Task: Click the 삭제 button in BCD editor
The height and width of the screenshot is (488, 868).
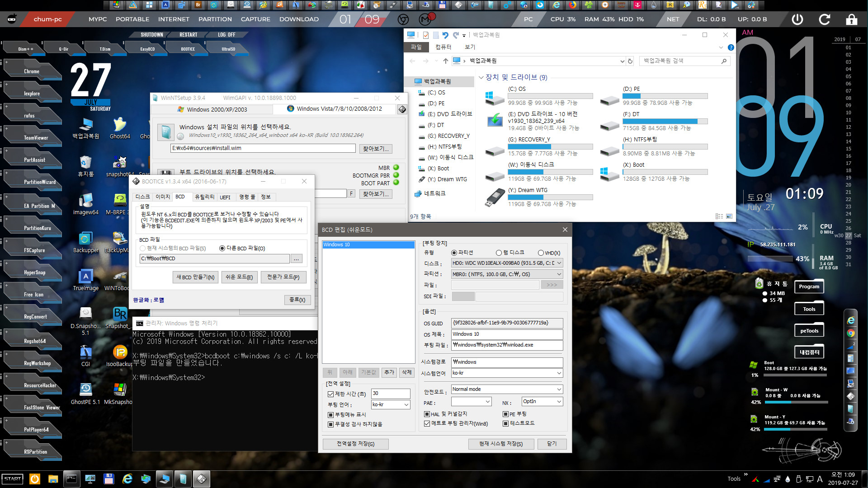Action: pyautogui.click(x=407, y=372)
